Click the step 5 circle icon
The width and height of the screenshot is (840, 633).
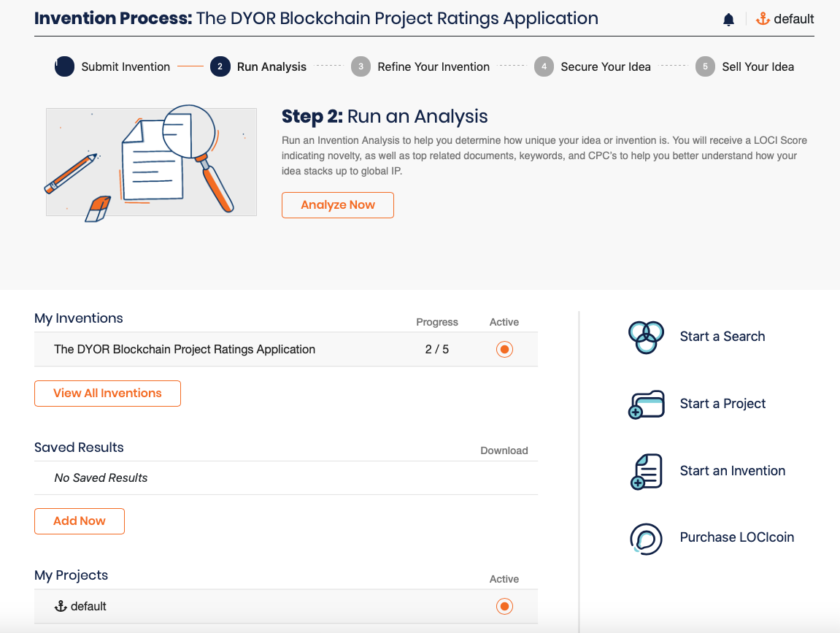(x=705, y=66)
